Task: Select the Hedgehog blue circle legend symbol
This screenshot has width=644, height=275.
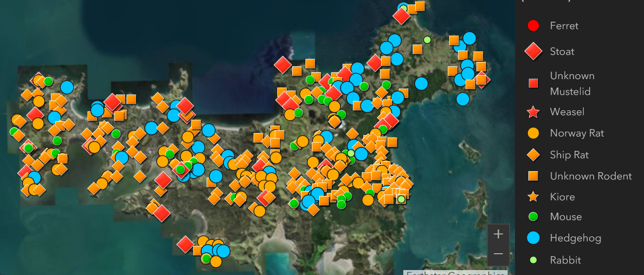Action: tap(533, 238)
